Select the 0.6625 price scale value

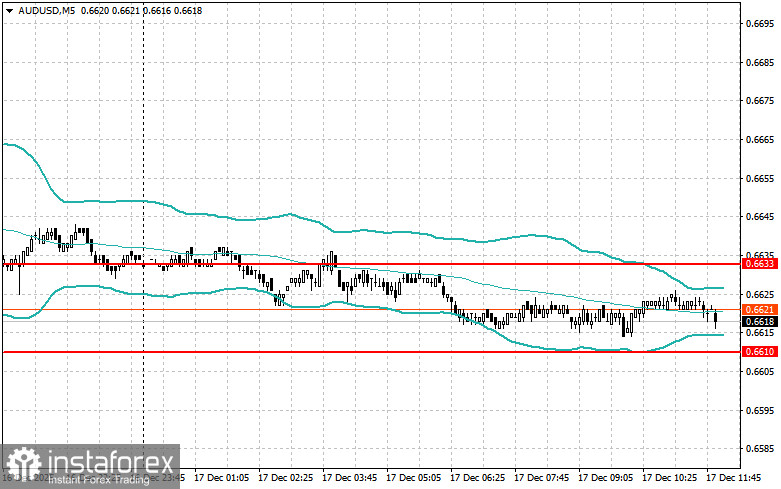tap(760, 294)
